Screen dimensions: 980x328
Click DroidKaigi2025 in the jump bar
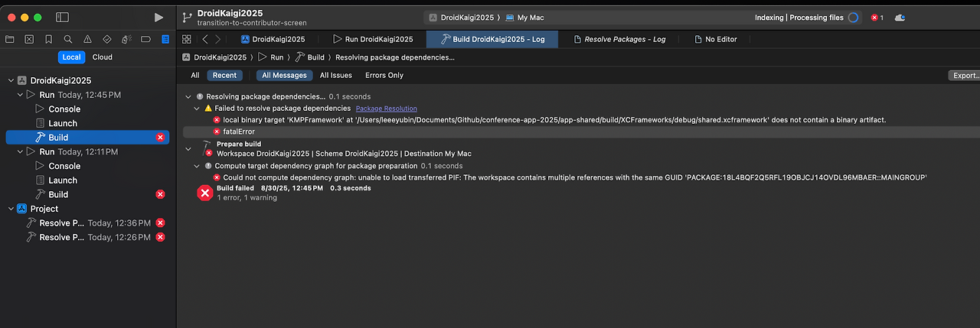click(214, 57)
